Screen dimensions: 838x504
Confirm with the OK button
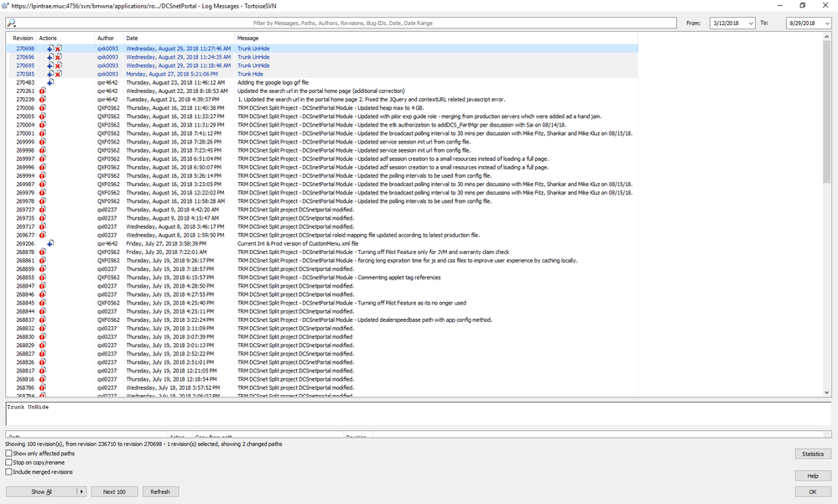(x=813, y=491)
